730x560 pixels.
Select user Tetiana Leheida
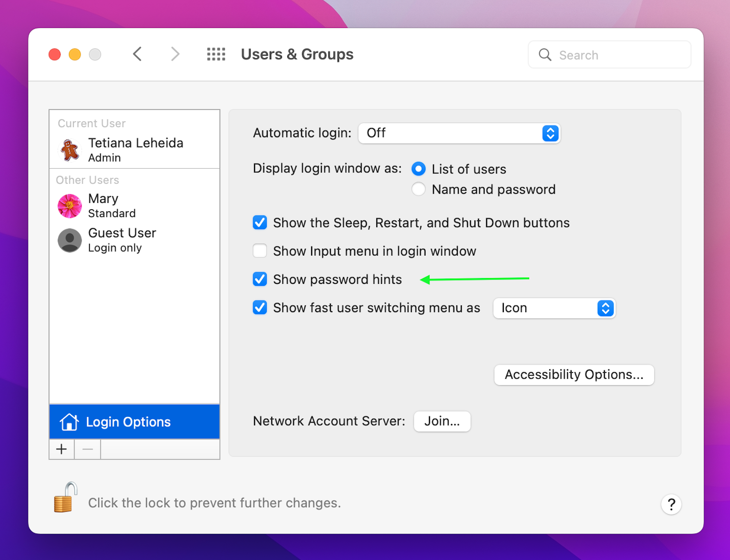(134, 150)
